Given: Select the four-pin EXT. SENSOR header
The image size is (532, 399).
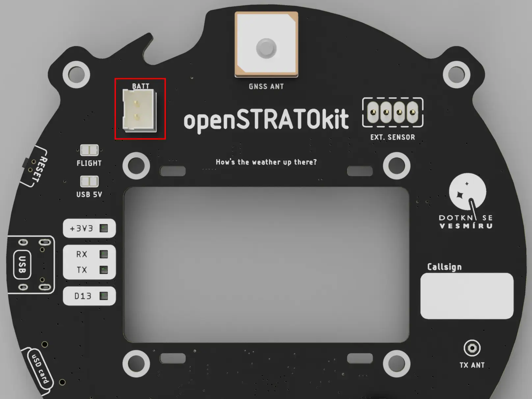Looking at the screenshot, I should (393, 112).
